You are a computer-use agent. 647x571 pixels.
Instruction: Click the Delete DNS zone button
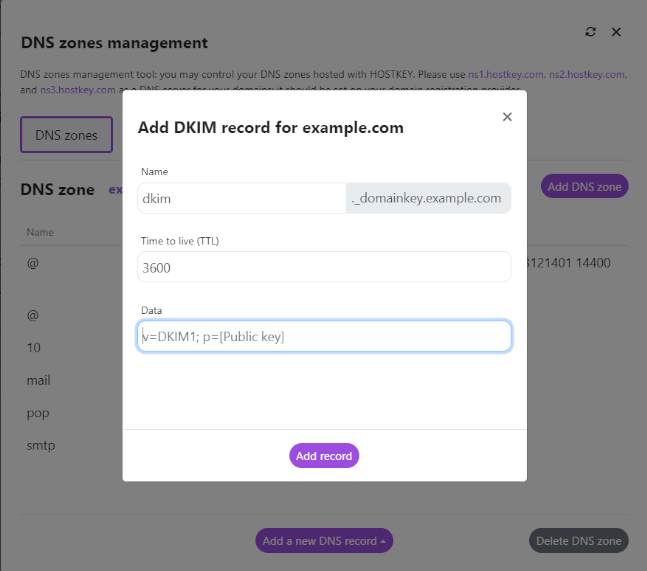[x=578, y=541]
